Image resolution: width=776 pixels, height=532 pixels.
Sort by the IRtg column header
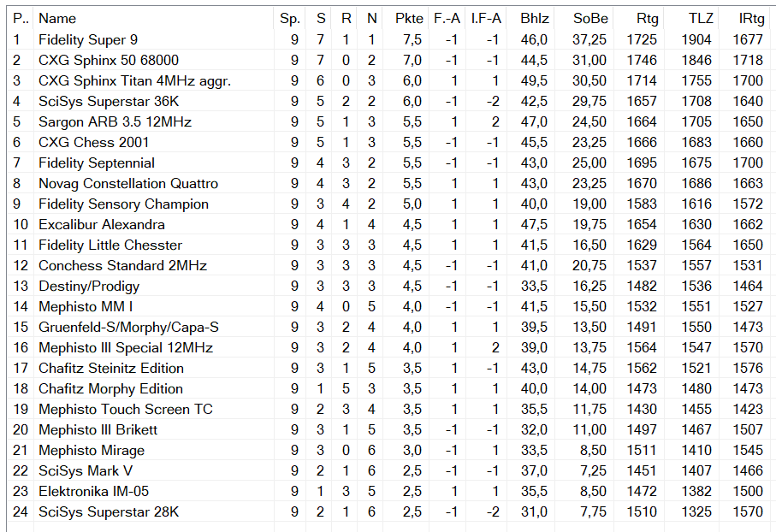(751, 18)
